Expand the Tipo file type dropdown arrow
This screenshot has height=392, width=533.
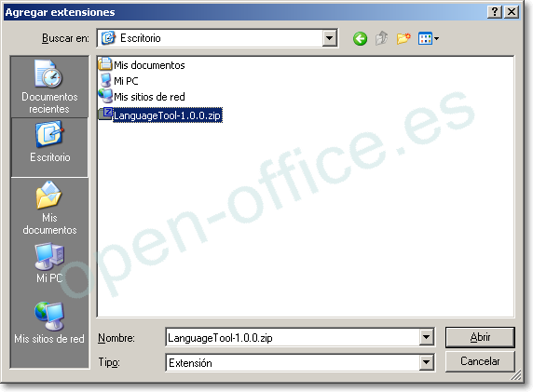click(426, 362)
